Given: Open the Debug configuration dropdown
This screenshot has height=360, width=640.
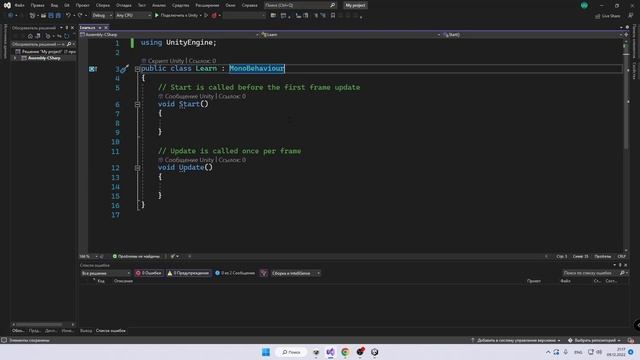Looking at the screenshot, I should [102, 16].
